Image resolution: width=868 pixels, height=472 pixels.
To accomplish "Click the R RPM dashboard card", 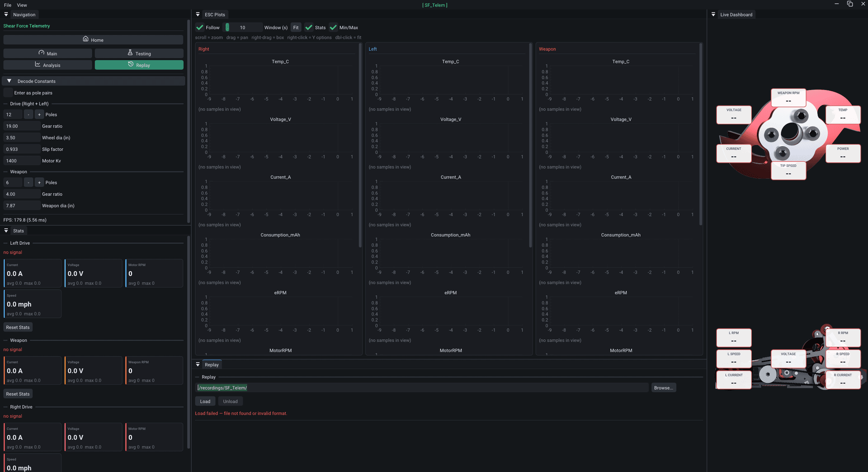I will [x=843, y=338].
